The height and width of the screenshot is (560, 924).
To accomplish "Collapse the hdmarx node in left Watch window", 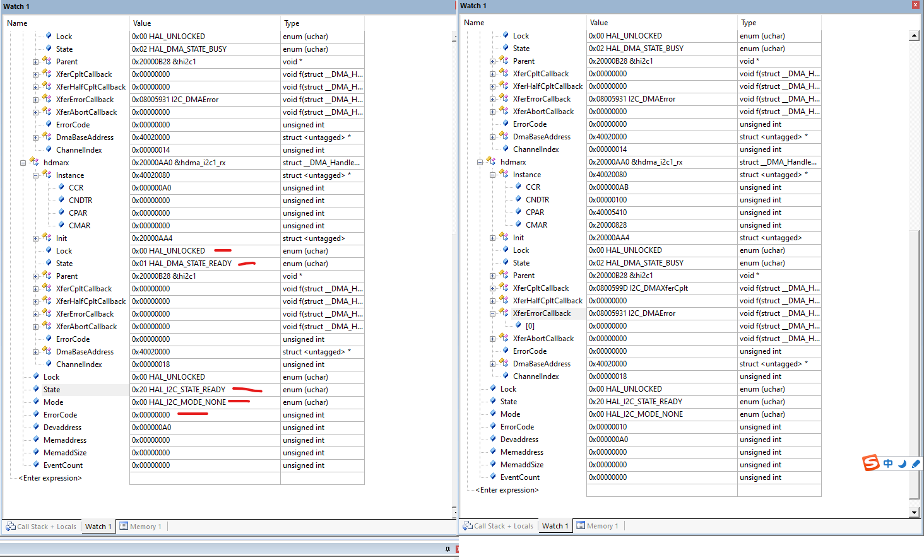I will pyautogui.click(x=23, y=163).
